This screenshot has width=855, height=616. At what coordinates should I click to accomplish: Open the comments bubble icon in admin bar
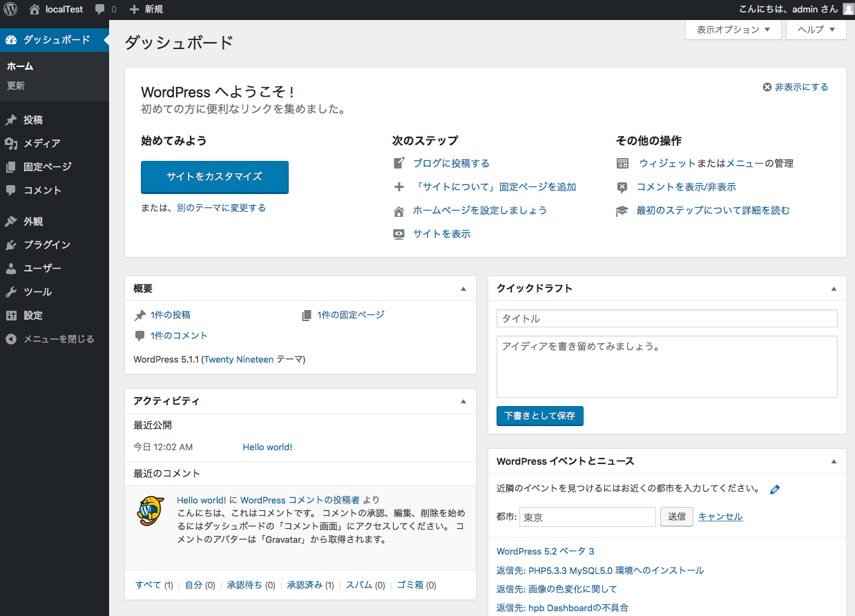coord(100,10)
